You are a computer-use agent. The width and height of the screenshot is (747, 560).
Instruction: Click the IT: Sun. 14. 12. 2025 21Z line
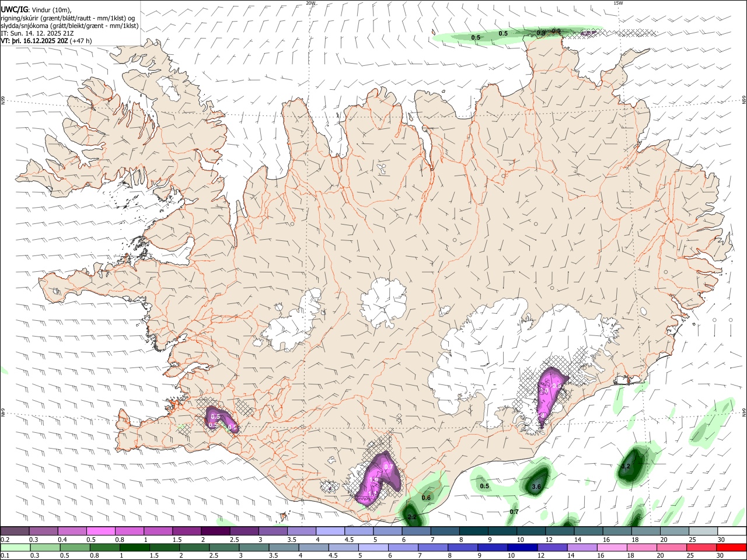point(37,33)
